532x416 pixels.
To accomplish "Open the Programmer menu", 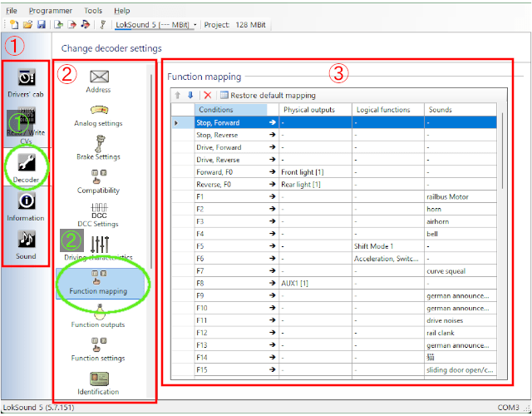I will 50,10.
